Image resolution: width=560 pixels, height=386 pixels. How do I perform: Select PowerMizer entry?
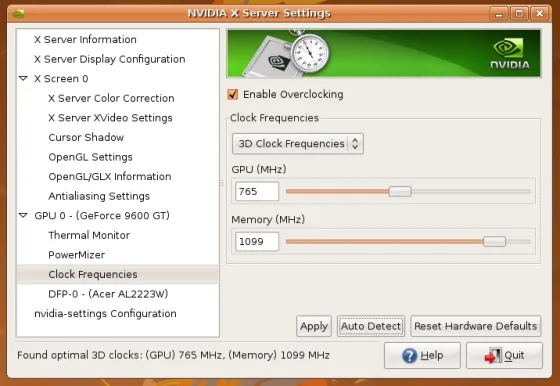[x=76, y=255]
